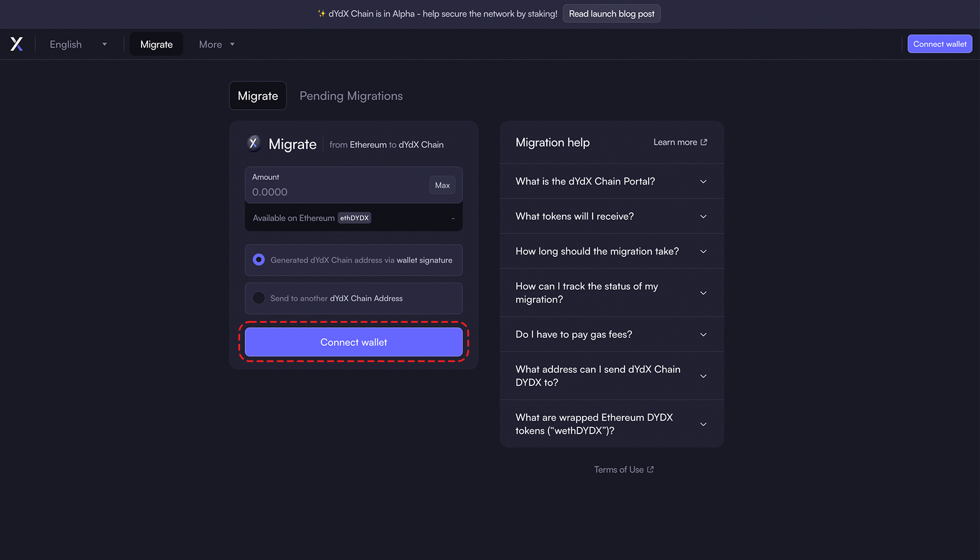Open the Learn more link
Viewport: 980px width, 560px height.
point(680,142)
